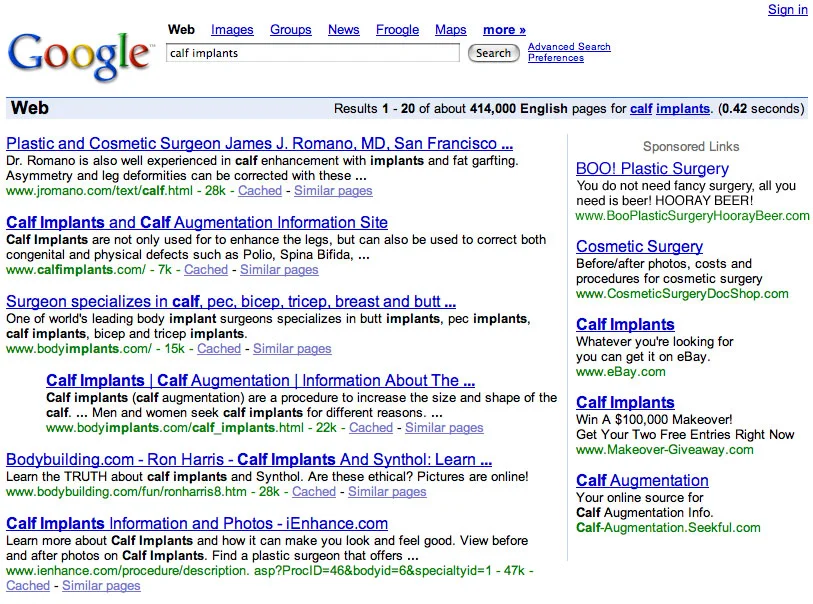This screenshot has width=813, height=604.
Task: Open the Makeover-Giveaway 'Calf Implants' ad
Action: (625, 402)
